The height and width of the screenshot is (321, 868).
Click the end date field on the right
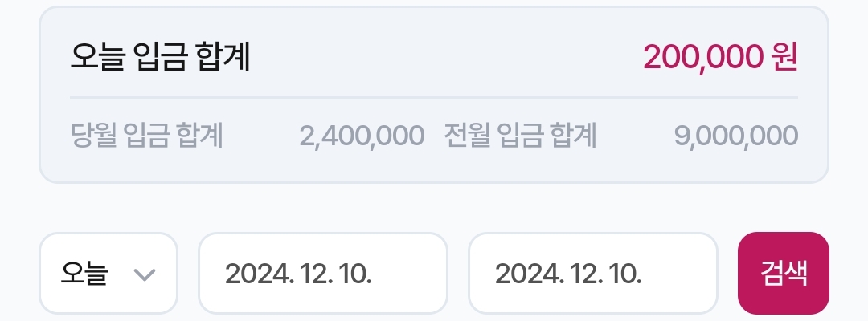pos(592,274)
